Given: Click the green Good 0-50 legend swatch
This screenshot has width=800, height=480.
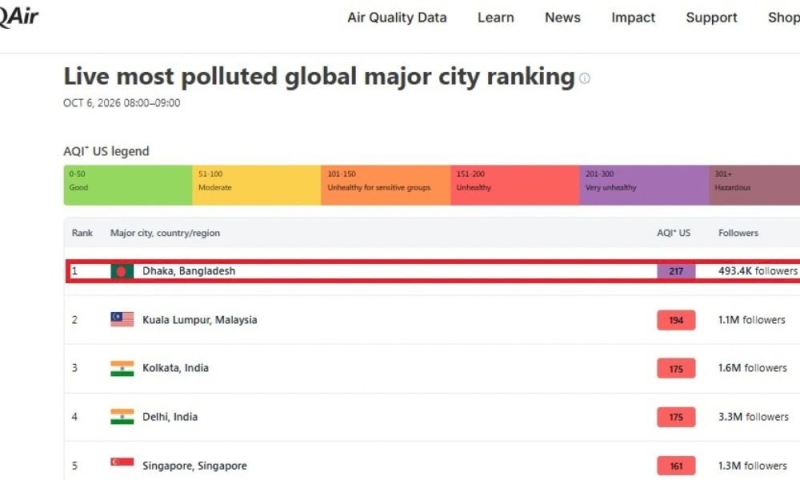Looking at the screenshot, I should click(128, 185).
